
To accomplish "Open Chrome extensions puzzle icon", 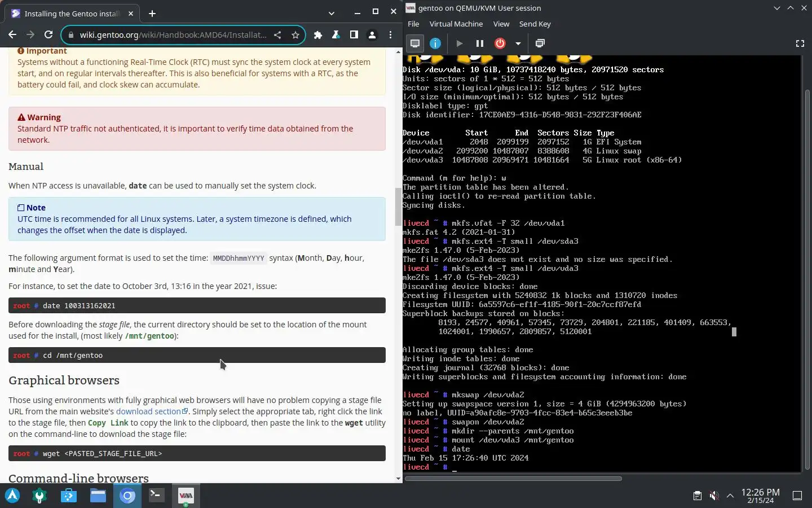I will (318, 35).
